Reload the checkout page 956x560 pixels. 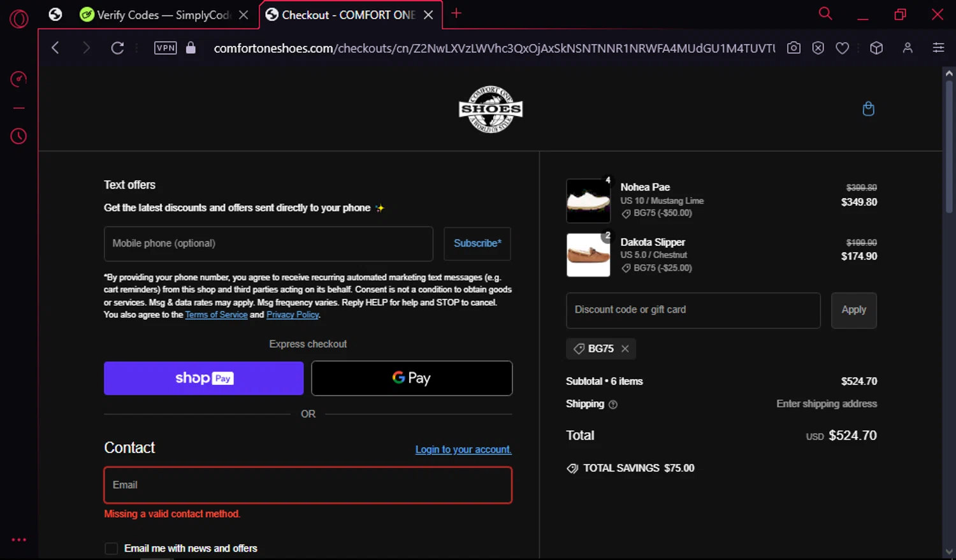click(x=117, y=48)
